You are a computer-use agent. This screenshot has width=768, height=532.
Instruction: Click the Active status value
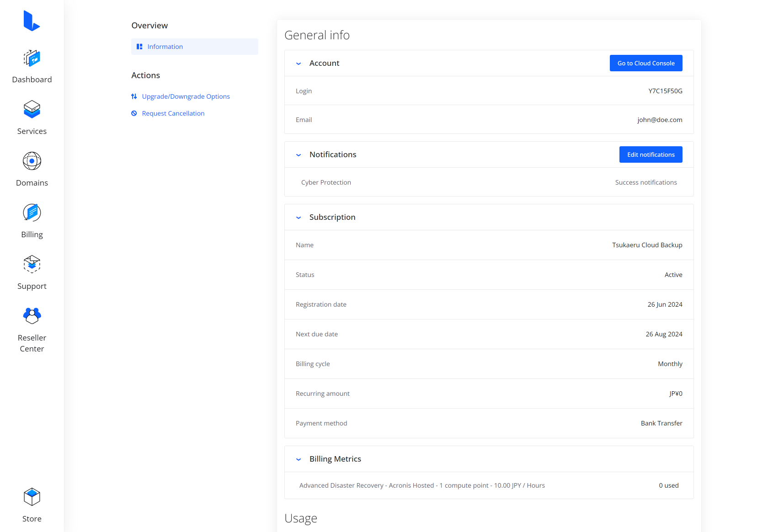tap(673, 275)
